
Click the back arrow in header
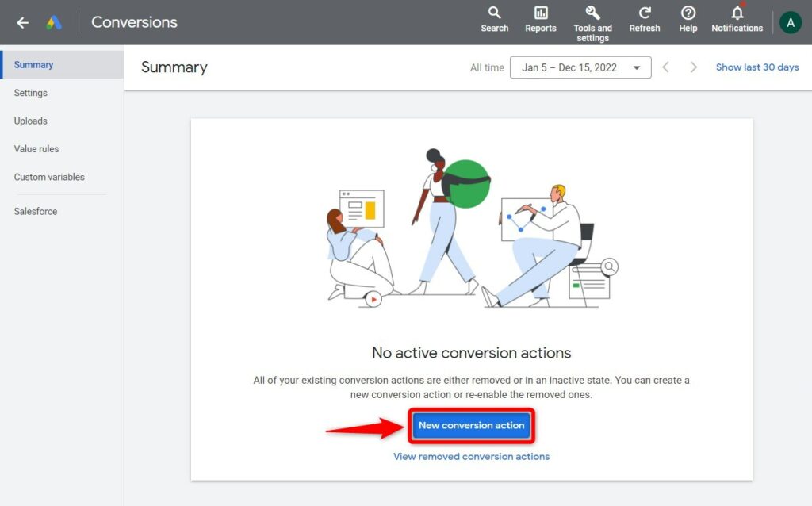click(22, 22)
